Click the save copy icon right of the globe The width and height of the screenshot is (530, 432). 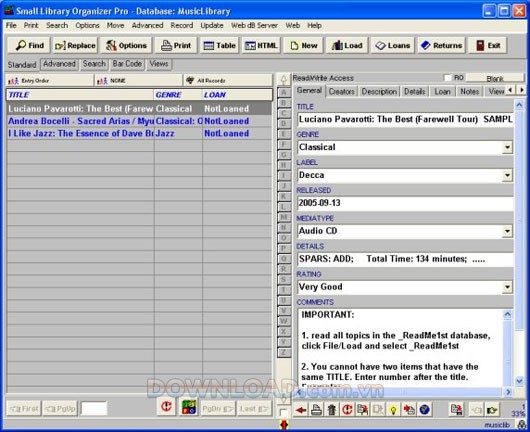coord(457,410)
